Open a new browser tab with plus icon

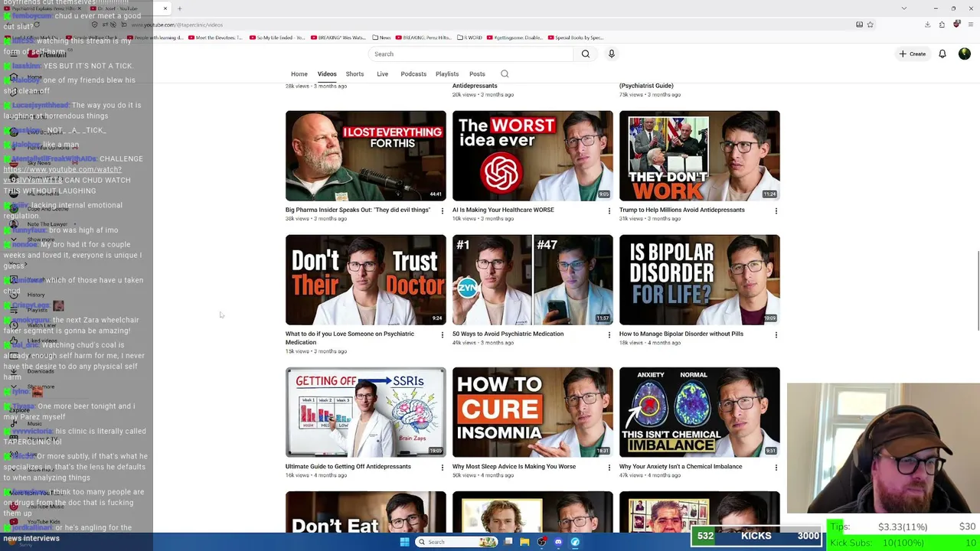pyautogui.click(x=179, y=8)
